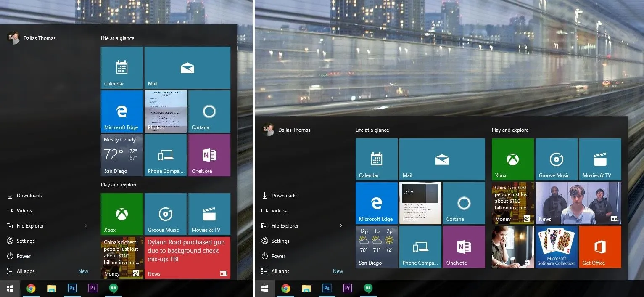Launch OneNote tile in the right screenshot
Screen dimensions: 644x297
click(464, 247)
